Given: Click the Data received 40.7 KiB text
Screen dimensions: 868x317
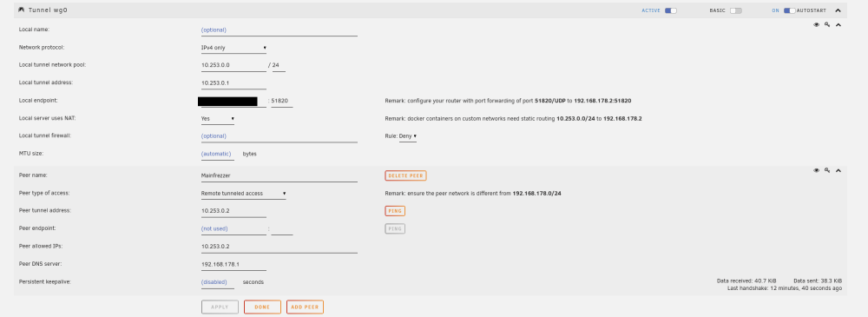Looking at the screenshot, I should pyautogui.click(x=746, y=281).
